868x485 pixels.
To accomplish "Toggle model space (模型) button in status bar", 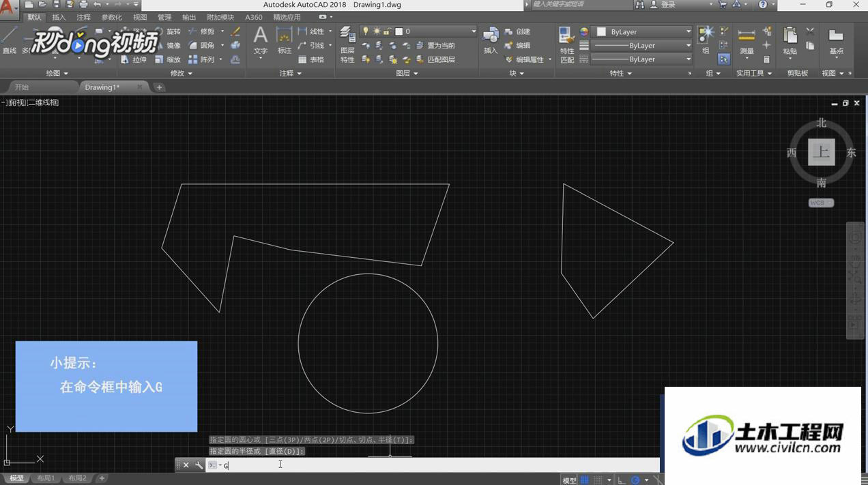I will (x=569, y=480).
